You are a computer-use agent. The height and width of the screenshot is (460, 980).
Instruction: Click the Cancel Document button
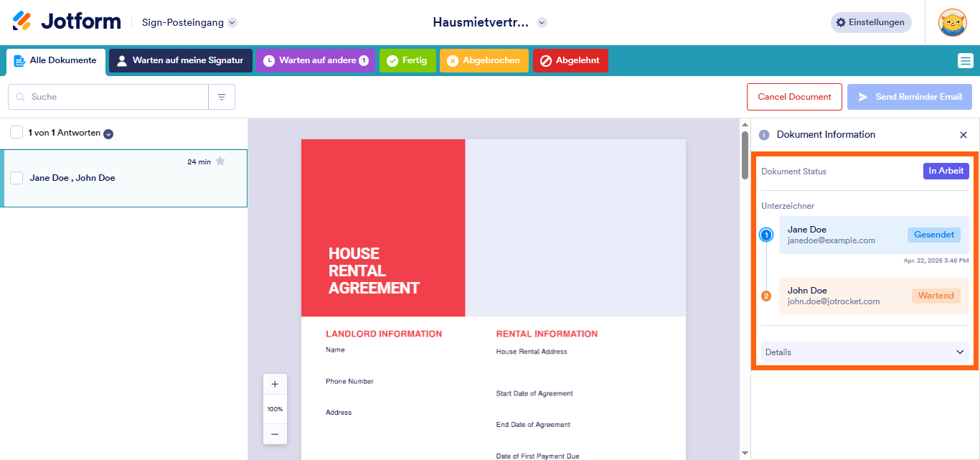794,97
